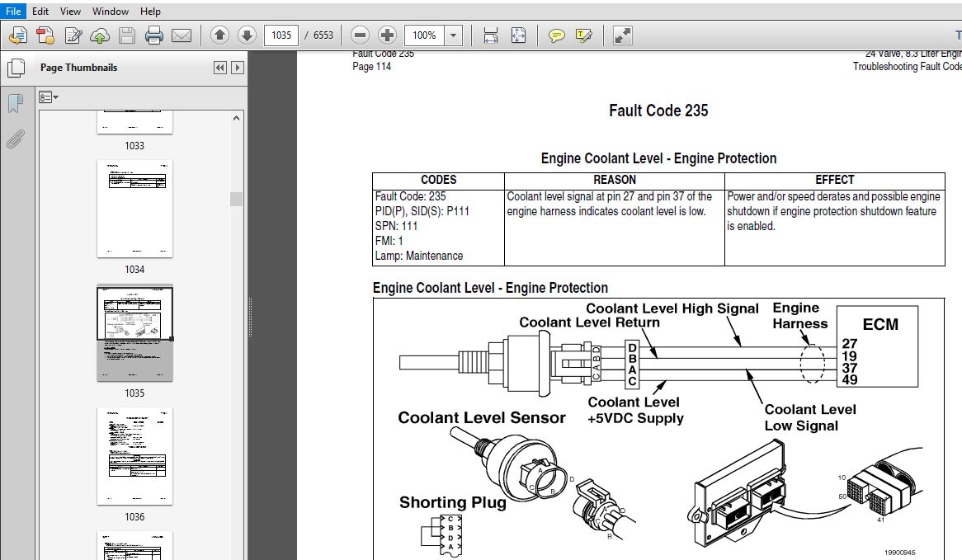962x560 pixels.
Task: Click the Combine Files toolbar icon
Action: tap(45, 35)
